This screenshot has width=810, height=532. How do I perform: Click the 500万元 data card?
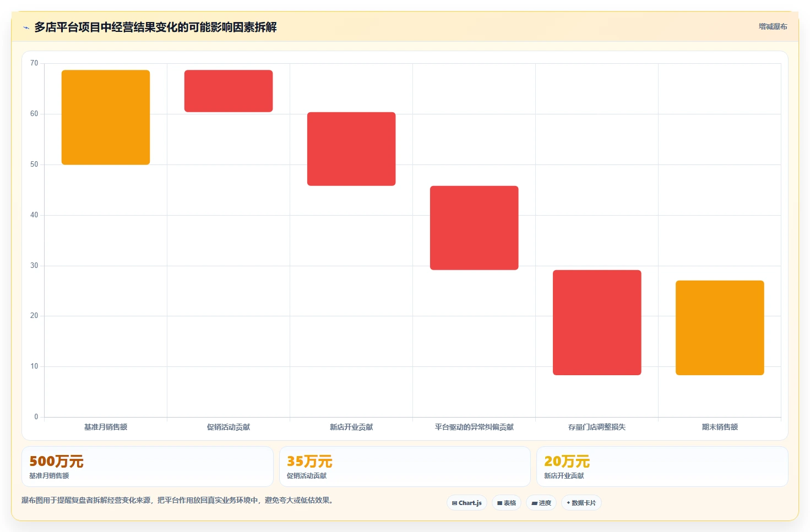148,467
